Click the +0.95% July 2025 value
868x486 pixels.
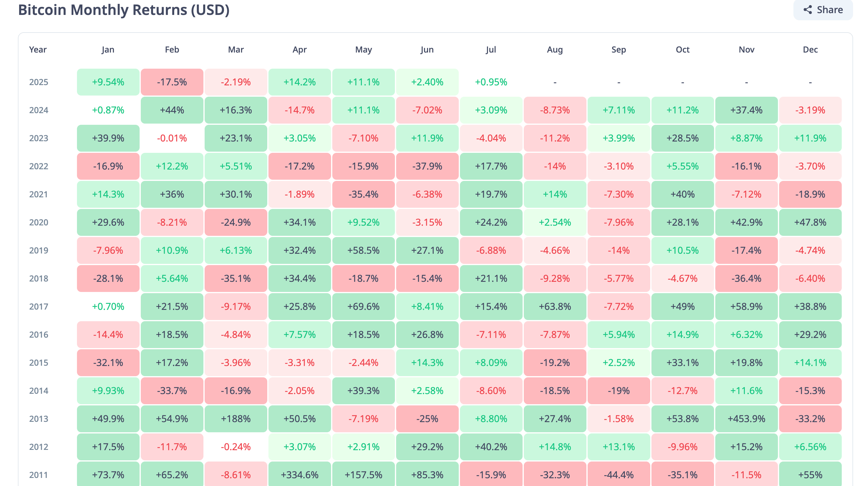pos(491,82)
